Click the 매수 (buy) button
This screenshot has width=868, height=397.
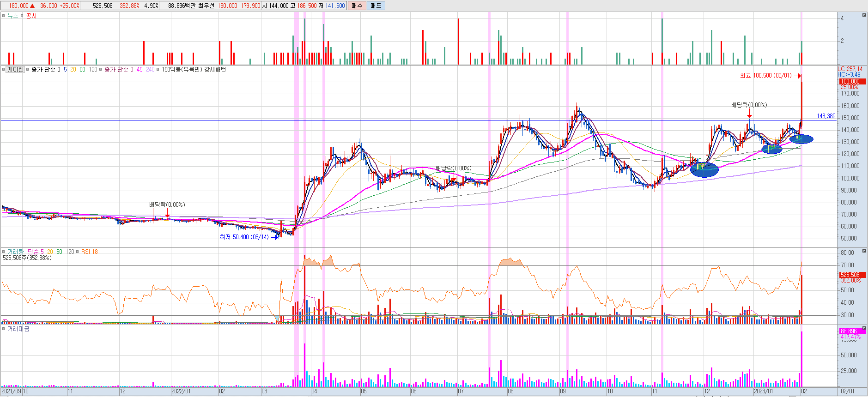point(357,6)
